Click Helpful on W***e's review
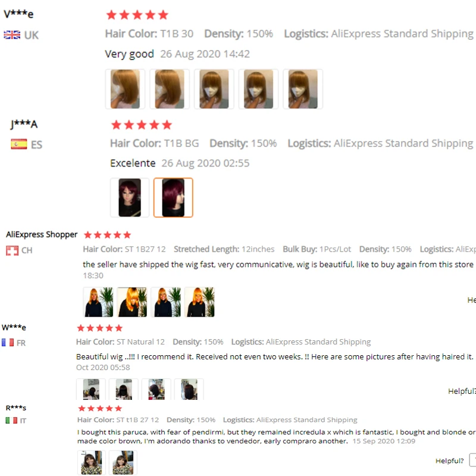 462,391
